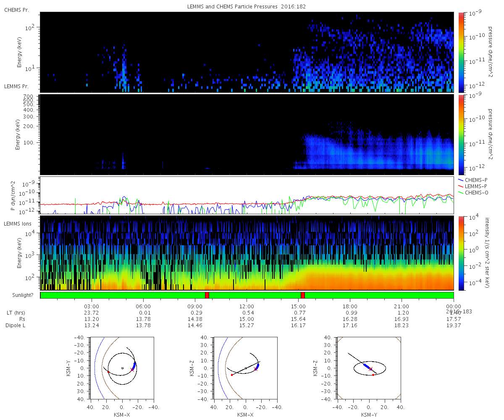Viewport: 504px width, 420px height.
Task: Click the 'Energy (keV)' label of LEMMS Ions panel
Action: click(19, 253)
